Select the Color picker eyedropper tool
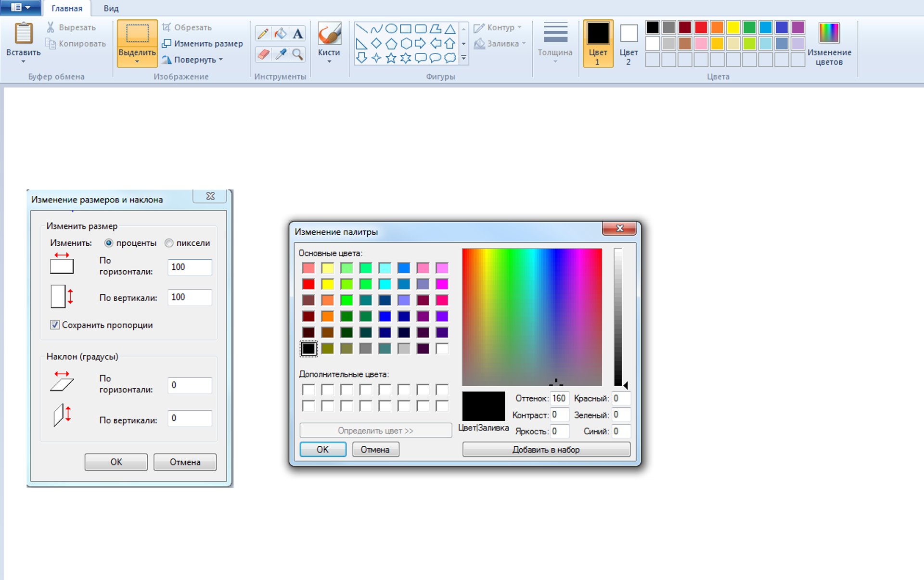The height and width of the screenshot is (580, 924). tap(280, 54)
